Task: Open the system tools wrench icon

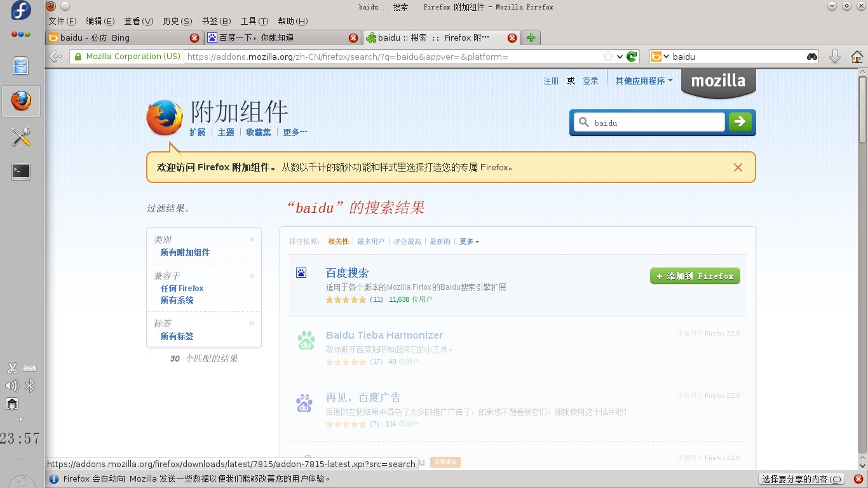Action: pos(21,137)
